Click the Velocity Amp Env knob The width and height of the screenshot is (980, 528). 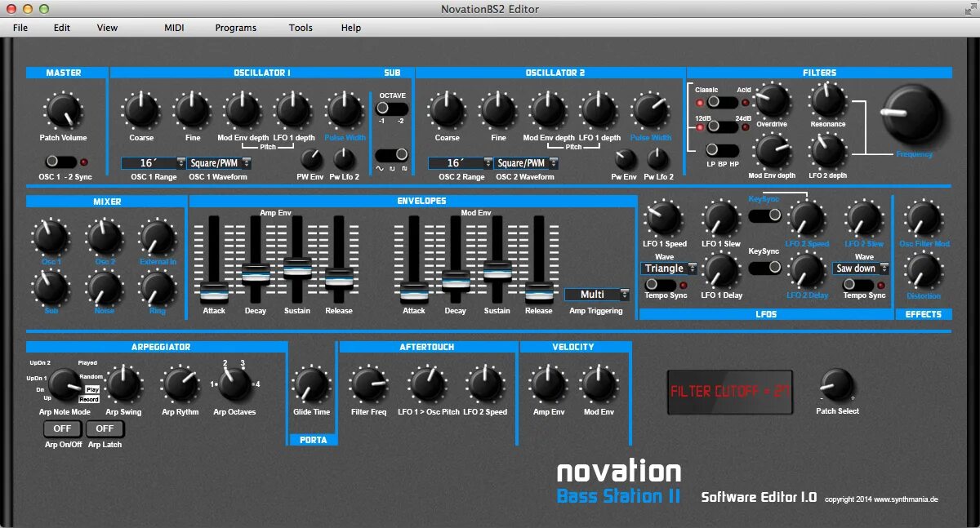[x=549, y=384]
